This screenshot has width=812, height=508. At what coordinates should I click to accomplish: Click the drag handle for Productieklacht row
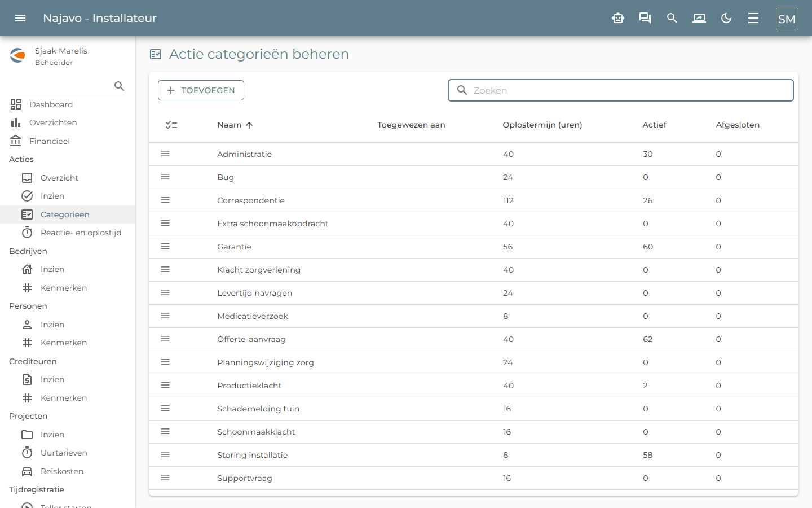click(x=165, y=385)
